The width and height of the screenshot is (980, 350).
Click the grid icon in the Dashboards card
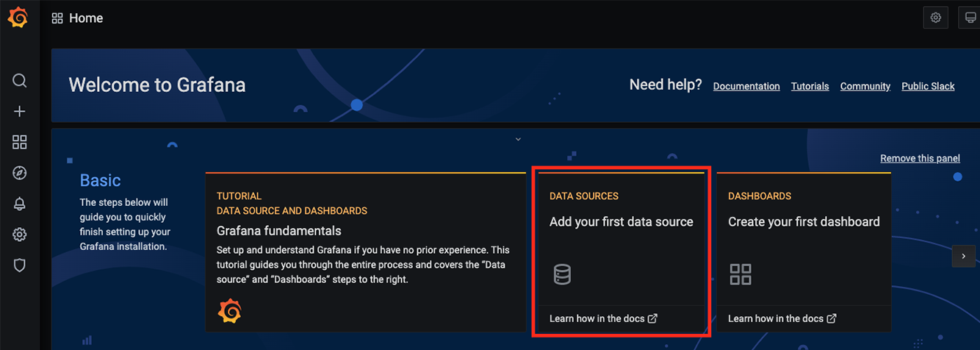[x=741, y=275]
